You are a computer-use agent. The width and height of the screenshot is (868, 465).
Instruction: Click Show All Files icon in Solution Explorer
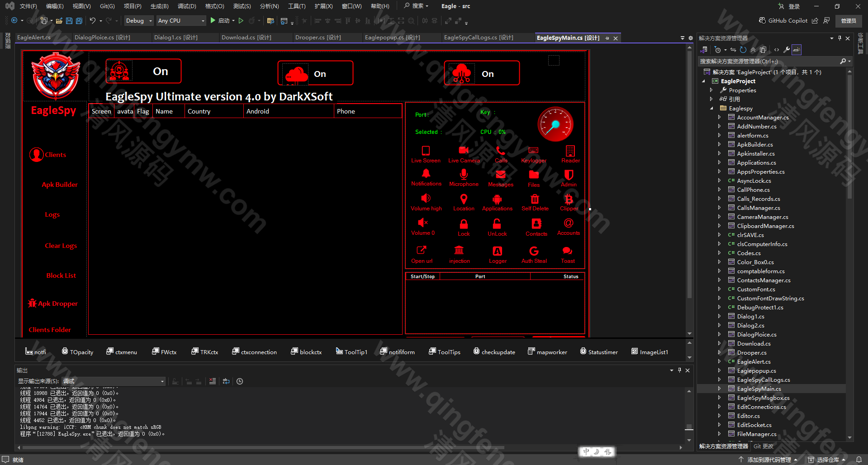763,50
